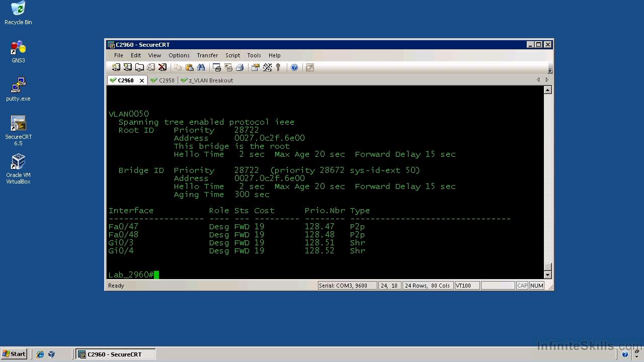This screenshot has height=362, width=644.
Task: Click the Connect in Tab icon
Action: pyautogui.click(x=139, y=67)
